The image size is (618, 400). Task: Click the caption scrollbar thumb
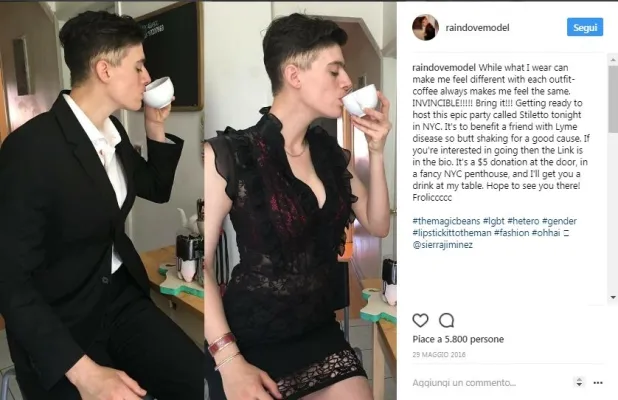coord(613,99)
